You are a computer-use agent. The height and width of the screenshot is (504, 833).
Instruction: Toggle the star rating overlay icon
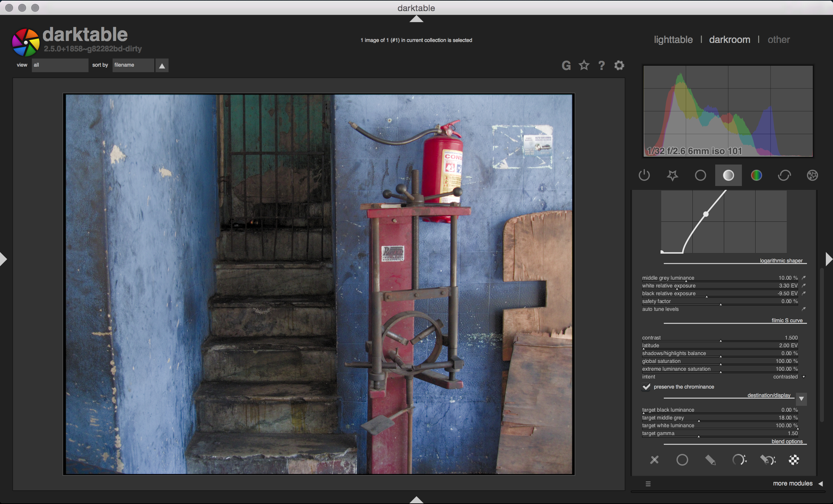coord(584,65)
